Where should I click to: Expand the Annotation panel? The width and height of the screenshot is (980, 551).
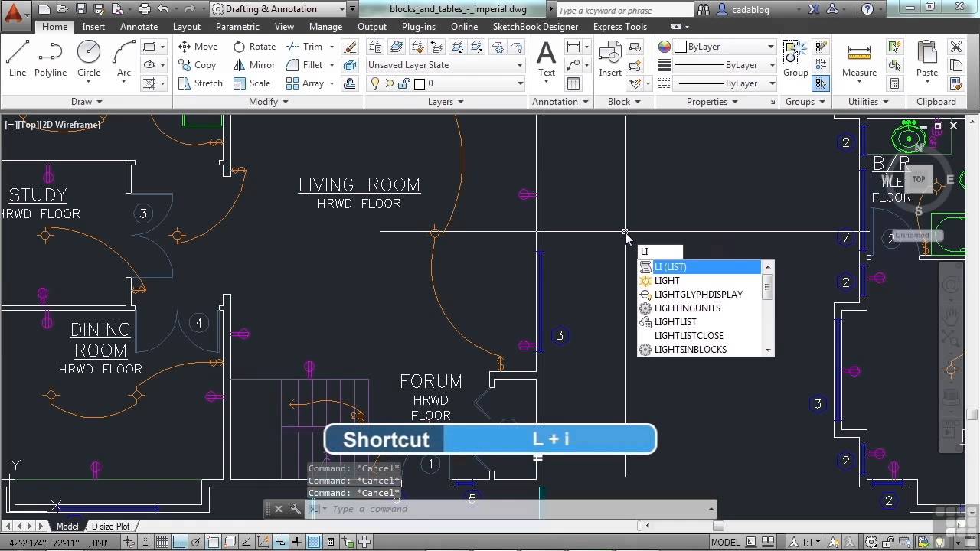pyautogui.click(x=560, y=102)
